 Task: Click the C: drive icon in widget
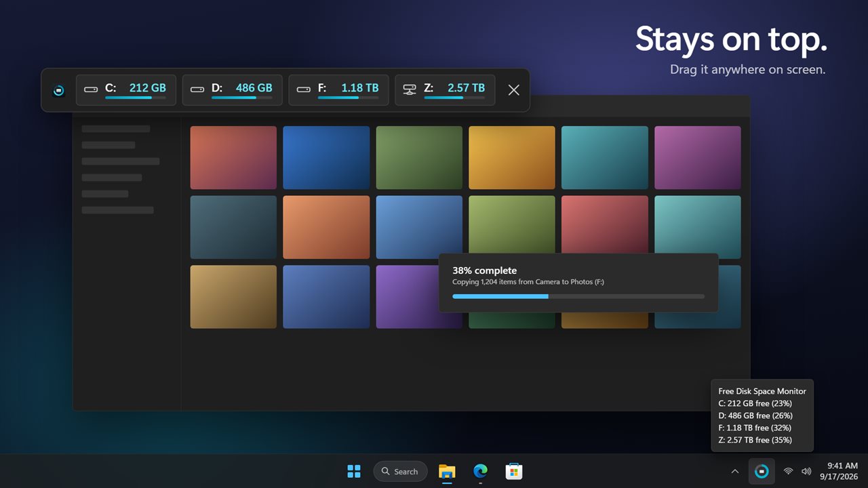point(91,89)
